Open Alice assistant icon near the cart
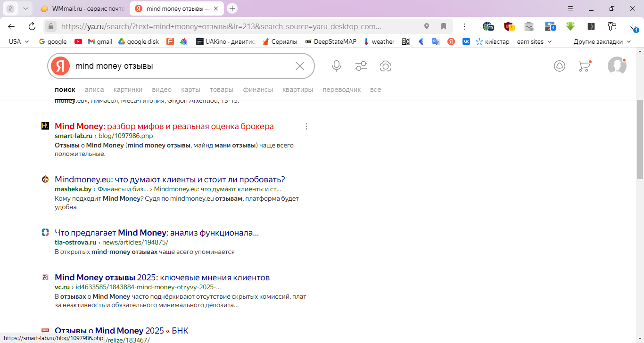Viewport: 644px width, 343px height. 560,66
